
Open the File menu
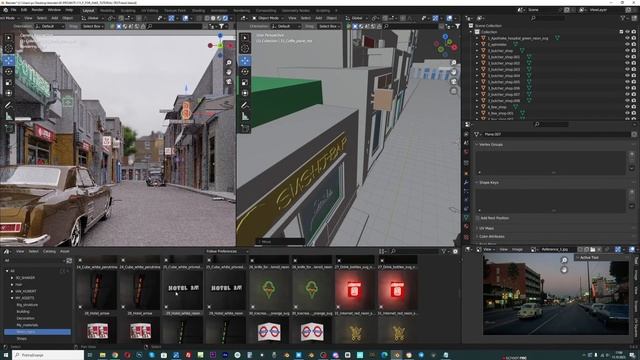click(13, 9)
